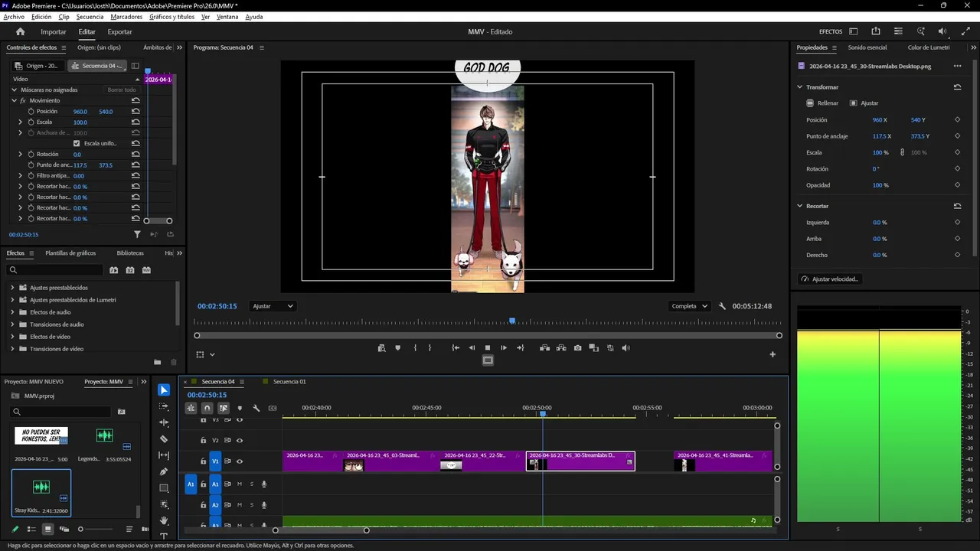Toggle timeline snapping magnet
This screenshot has height=551, width=980.
click(x=207, y=408)
